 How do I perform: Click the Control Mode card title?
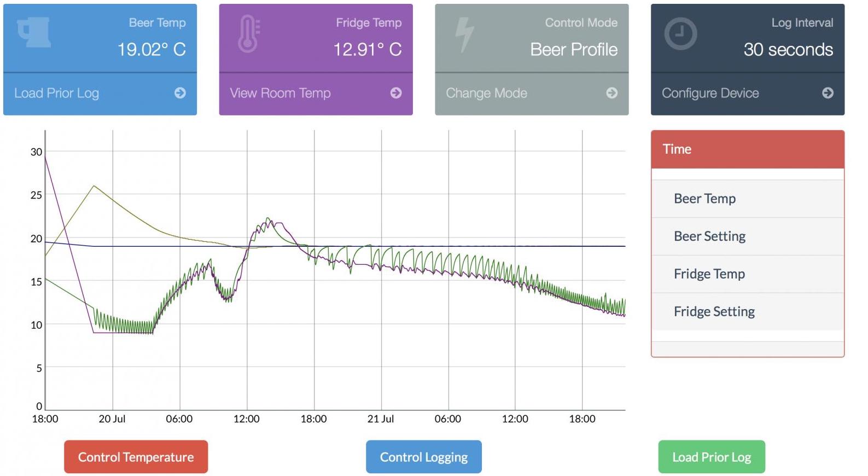click(581, 23)
